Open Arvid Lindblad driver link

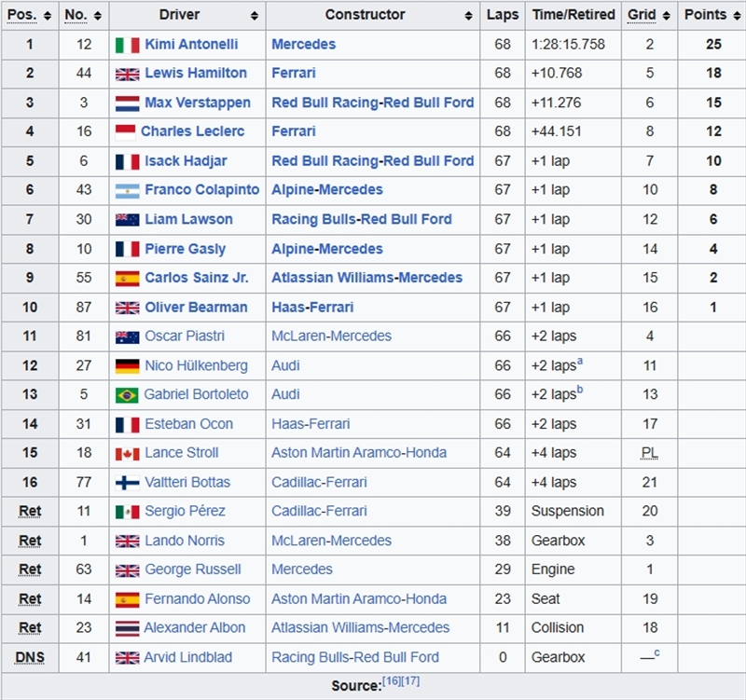pyautogui.click(x=188, y=657)
